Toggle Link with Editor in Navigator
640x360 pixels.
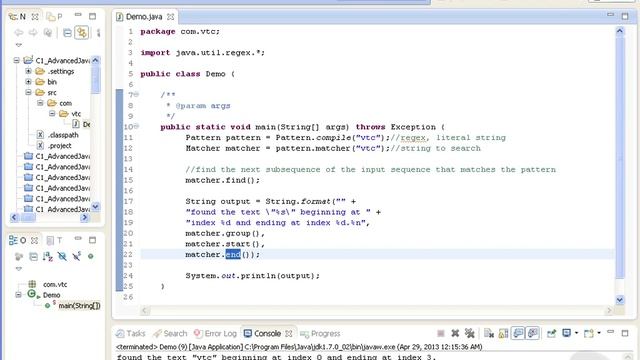tap(82, 32)
